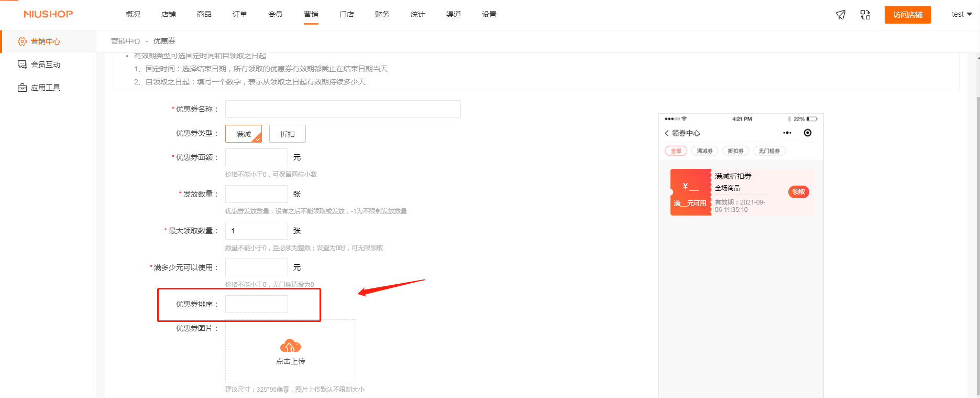
Task: Select the 折扣 coupon type
Action: 288,134
